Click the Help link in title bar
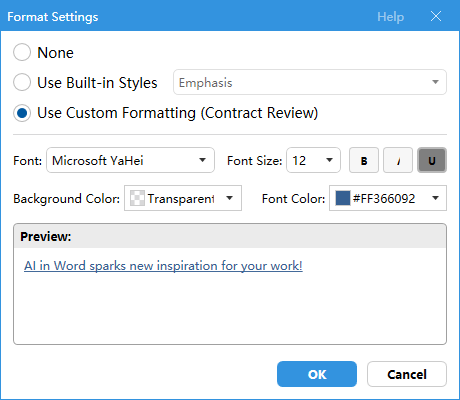 coord(390,17)
